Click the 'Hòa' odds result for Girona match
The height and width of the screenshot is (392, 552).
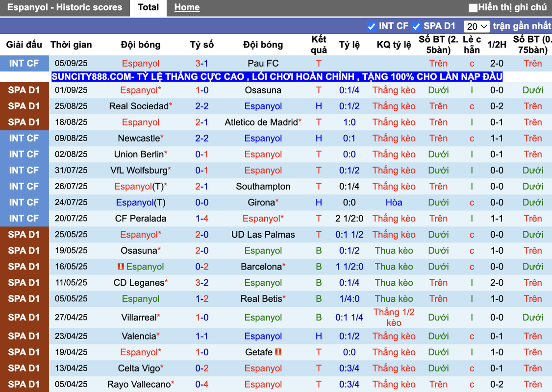point(394,202)
